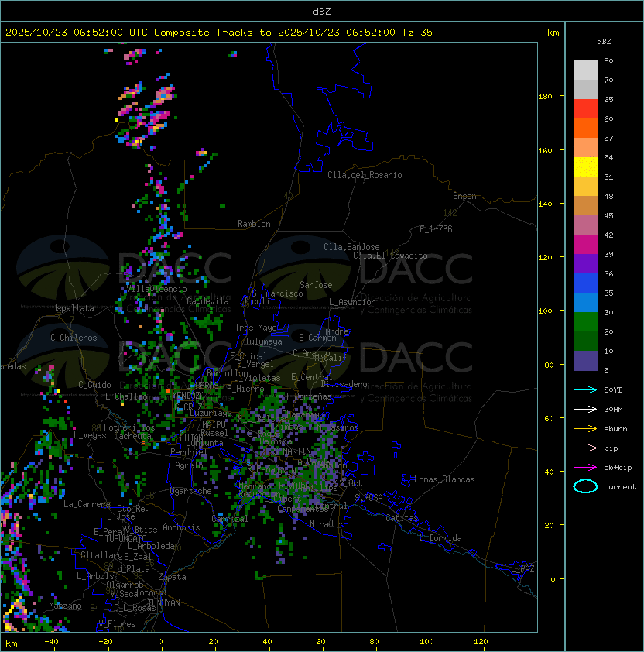Pick the blue swatch between 36 and 35 dBZ
Image resolution: width=644 pixels, height=652 pixels.
coord(585,283)
